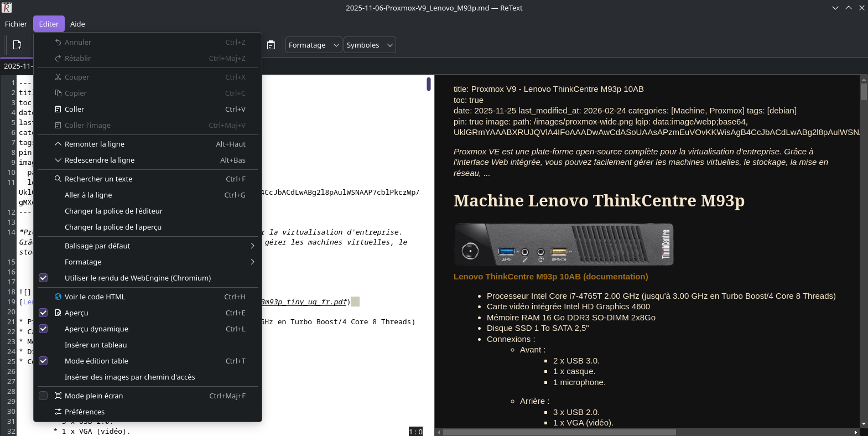Open the Formatage toolbar dropdown
Image resolution: width=868 pixels, height=436 pixels.
tap(313, 45)
